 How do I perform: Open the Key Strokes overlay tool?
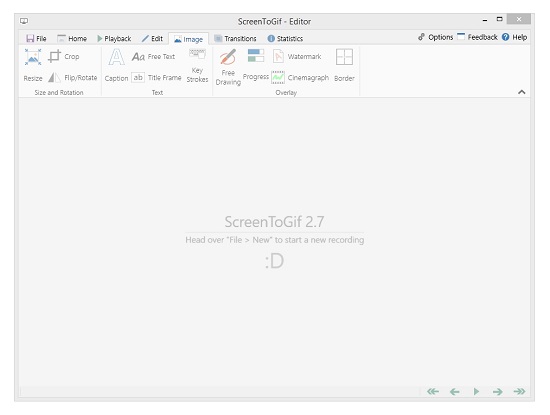[x=197, y=66]
